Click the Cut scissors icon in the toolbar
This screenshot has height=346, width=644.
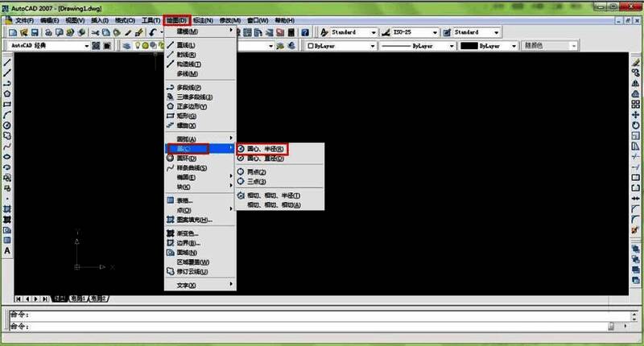click(96, 32)
